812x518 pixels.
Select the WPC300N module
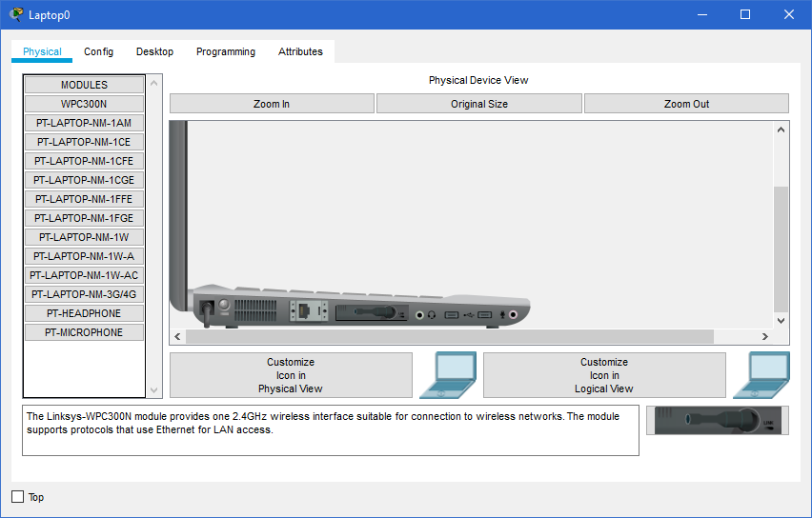coord(84,104)
